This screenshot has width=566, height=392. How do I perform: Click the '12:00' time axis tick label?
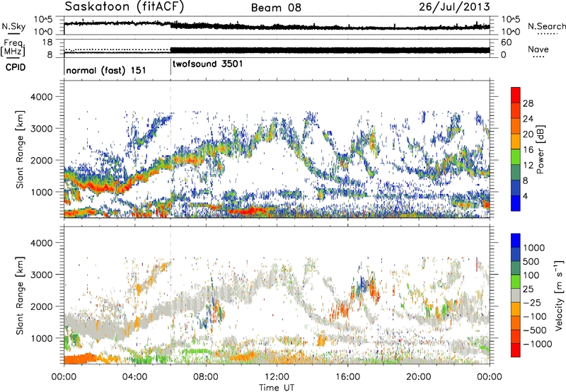[x=277, y=377]
